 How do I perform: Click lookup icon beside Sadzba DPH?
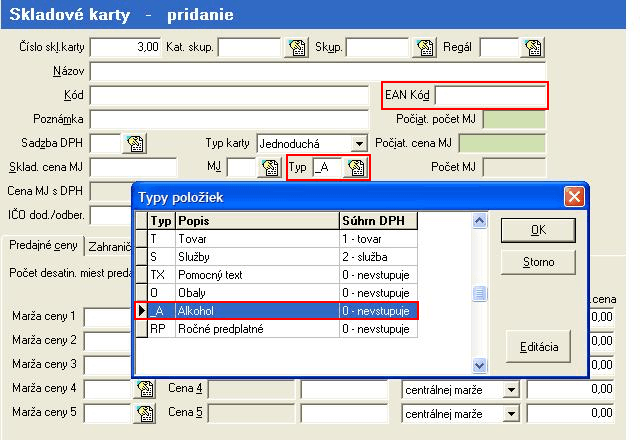(x=135, y=143)
